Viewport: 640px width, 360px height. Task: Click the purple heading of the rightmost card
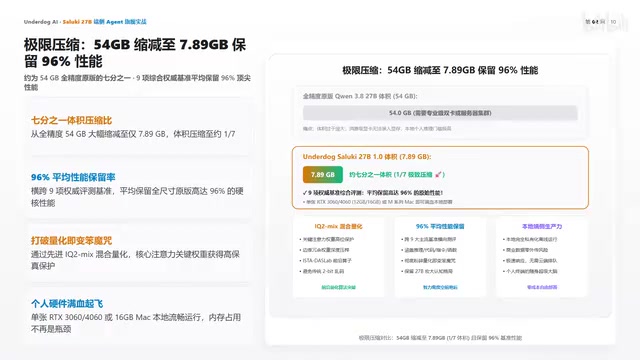[x=542, y=226]
